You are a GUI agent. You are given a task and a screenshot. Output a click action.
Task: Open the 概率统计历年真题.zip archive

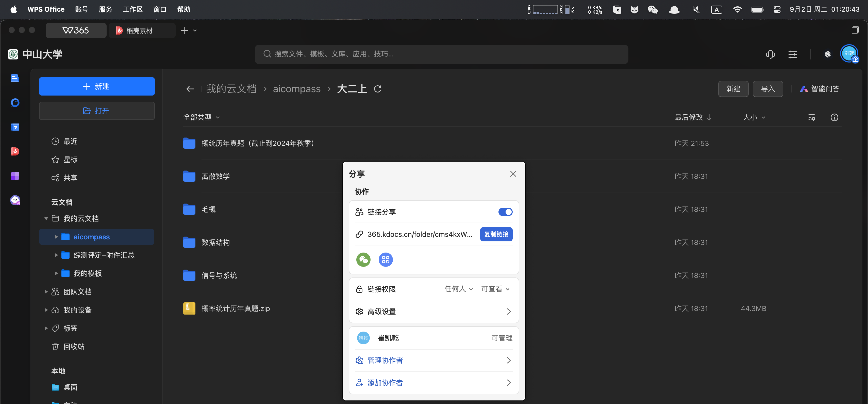[x=236, y=308]
